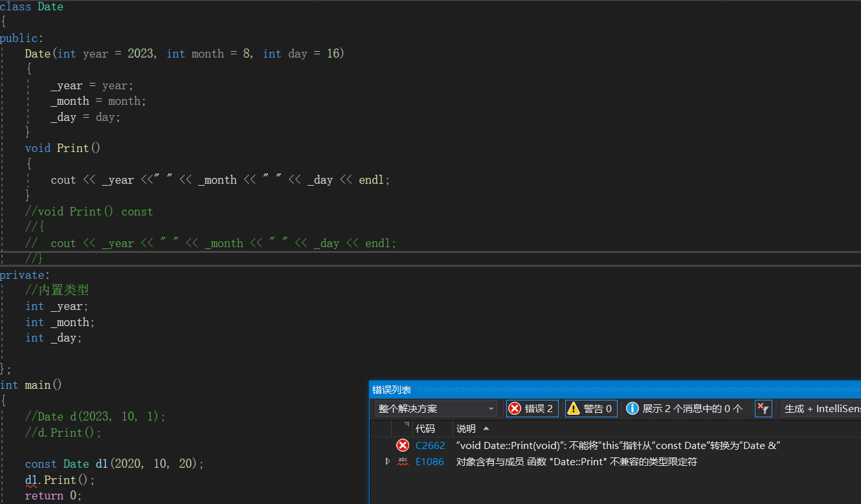
Task: Click the public: access specifier
Action: tap(22, 38)
